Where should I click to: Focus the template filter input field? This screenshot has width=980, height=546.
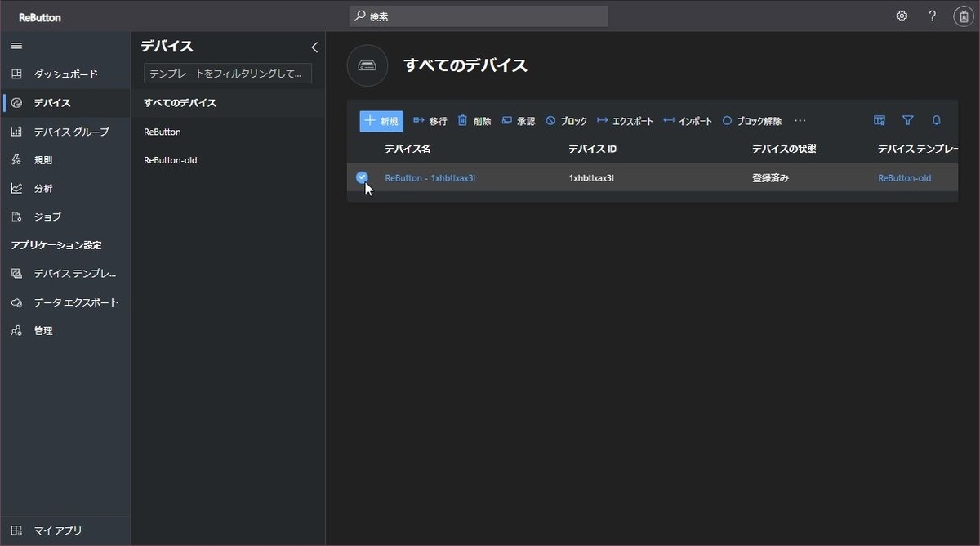coord(228,74)
